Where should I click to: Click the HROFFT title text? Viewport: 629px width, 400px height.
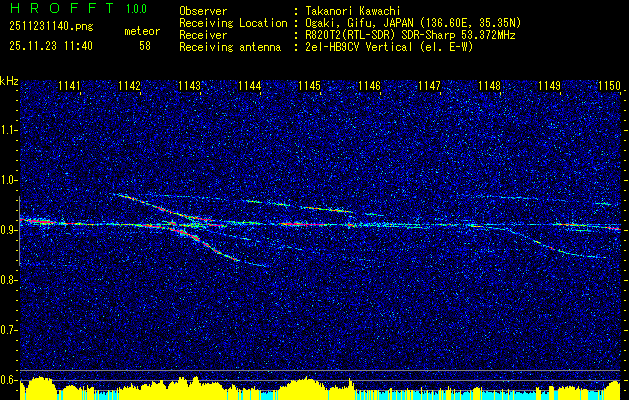pyautogui.click(x=62, y=8)
